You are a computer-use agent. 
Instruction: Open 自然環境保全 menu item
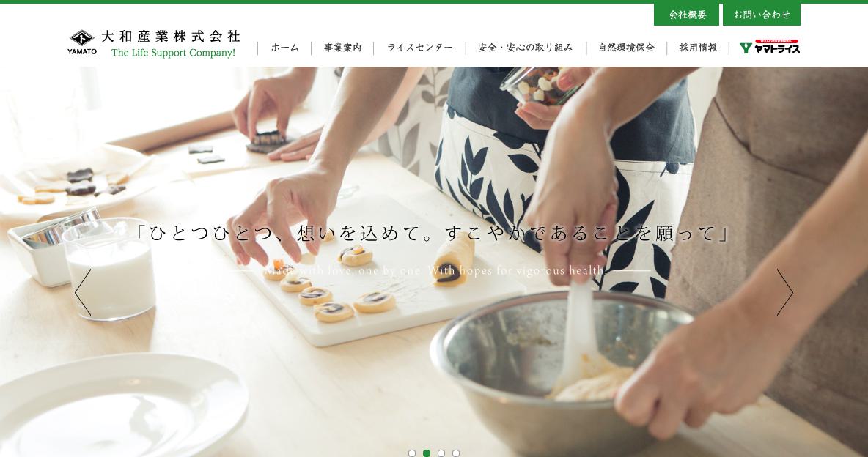coord(627,48)
